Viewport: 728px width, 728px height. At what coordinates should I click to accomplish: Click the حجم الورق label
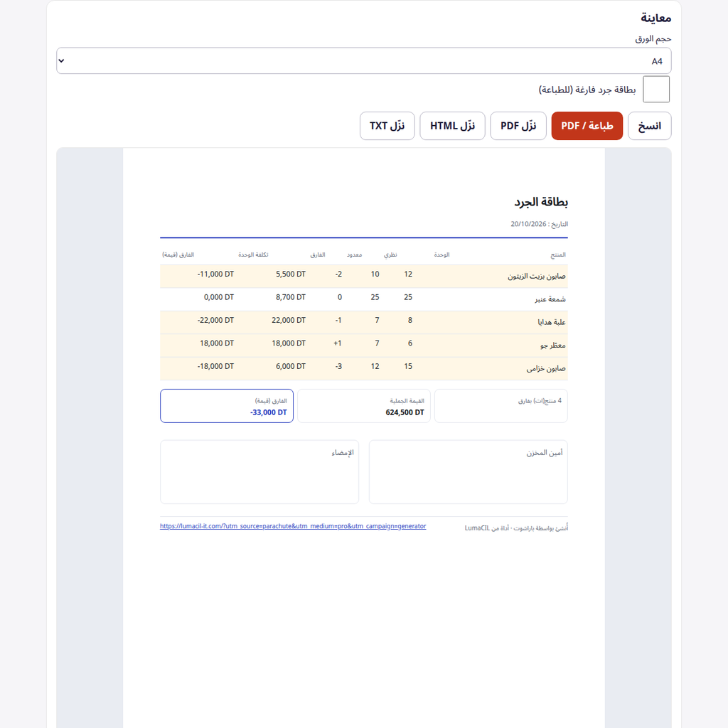(x=653, y=39)
